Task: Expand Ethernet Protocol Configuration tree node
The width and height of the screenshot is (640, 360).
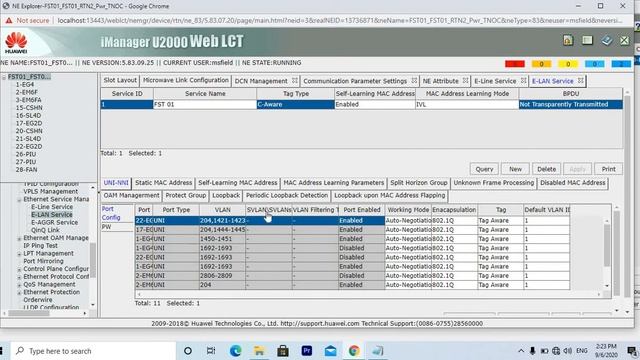Action: click(19, 277)
